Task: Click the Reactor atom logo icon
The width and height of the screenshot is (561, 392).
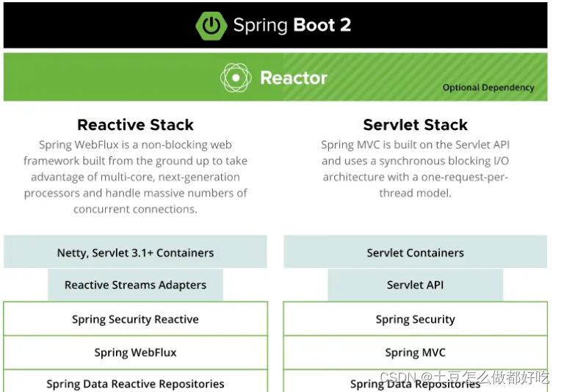Action: coord(236,78)
